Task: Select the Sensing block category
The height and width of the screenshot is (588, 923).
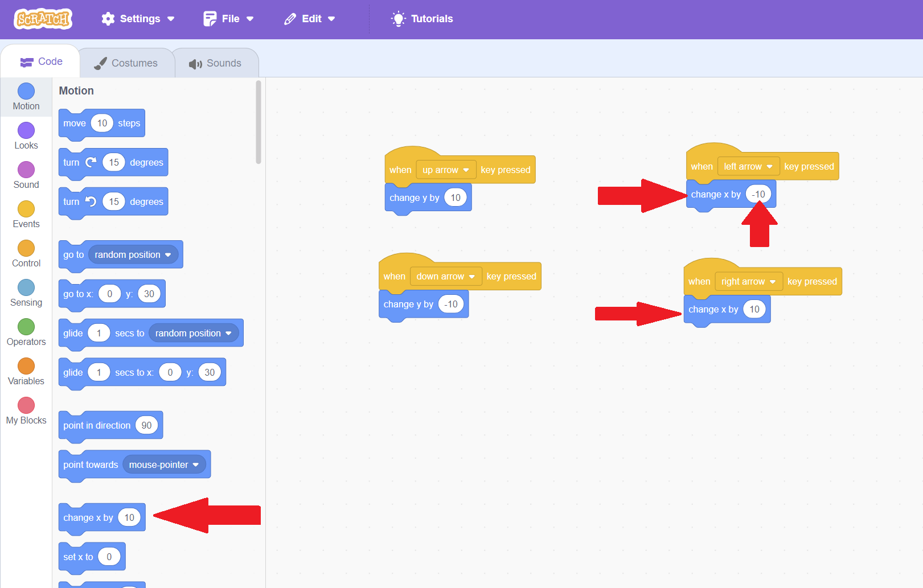Action: pyautogui.click(x=26, y=293)
